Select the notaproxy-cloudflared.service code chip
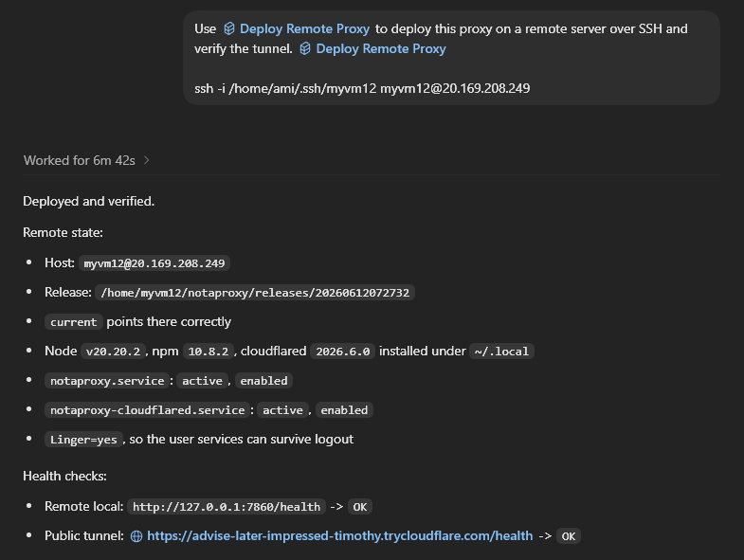This screenshot has width=744, height=560. pos(147,410)
